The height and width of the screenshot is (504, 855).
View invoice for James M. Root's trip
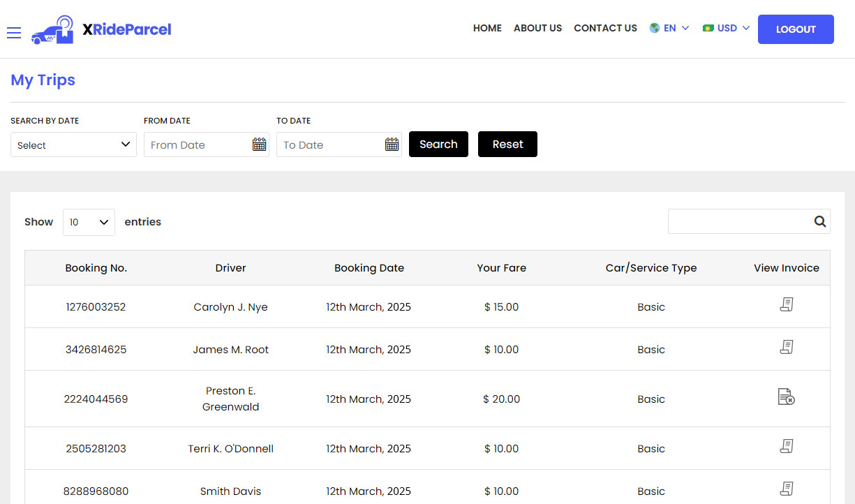point(786,348)
